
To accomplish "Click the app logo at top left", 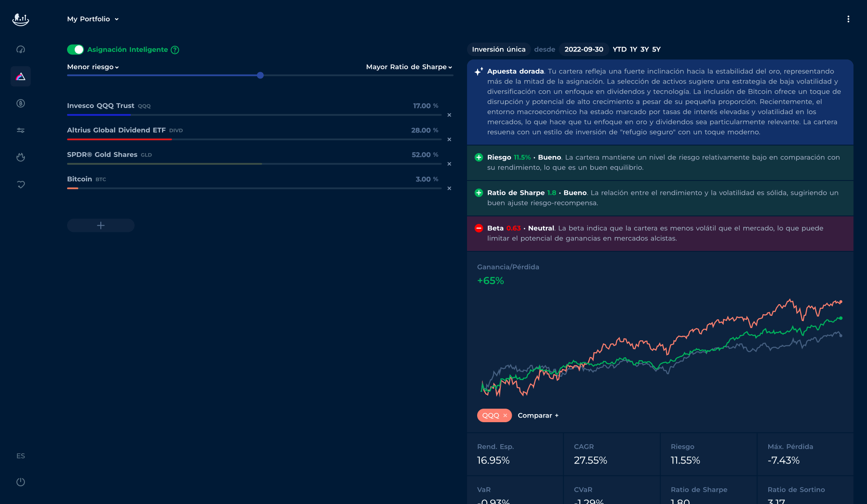I will [x=21, y=19].
